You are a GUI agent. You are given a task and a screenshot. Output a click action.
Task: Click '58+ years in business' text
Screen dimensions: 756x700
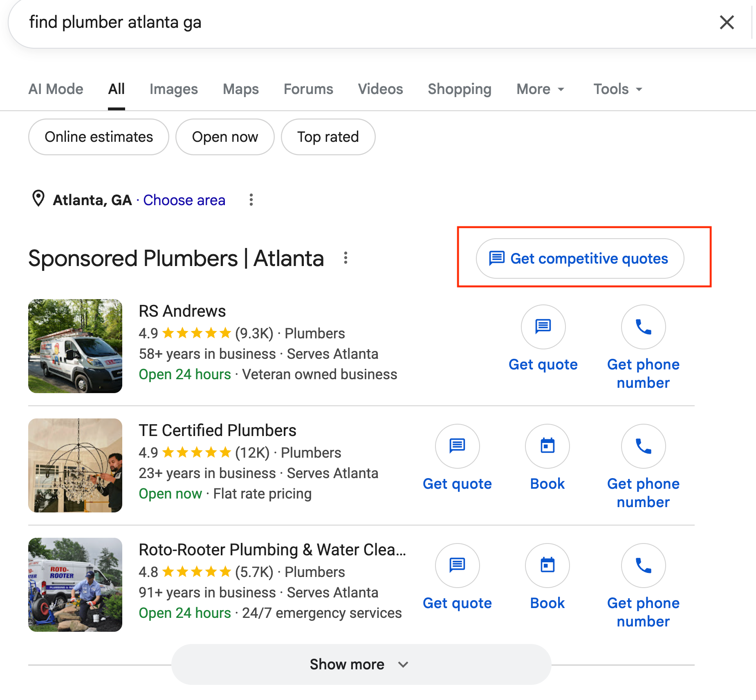point(207,354)
